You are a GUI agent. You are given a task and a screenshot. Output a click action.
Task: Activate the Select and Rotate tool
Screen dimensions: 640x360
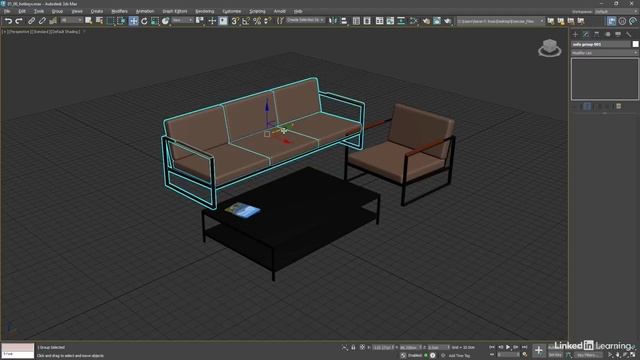coord(144,21)
